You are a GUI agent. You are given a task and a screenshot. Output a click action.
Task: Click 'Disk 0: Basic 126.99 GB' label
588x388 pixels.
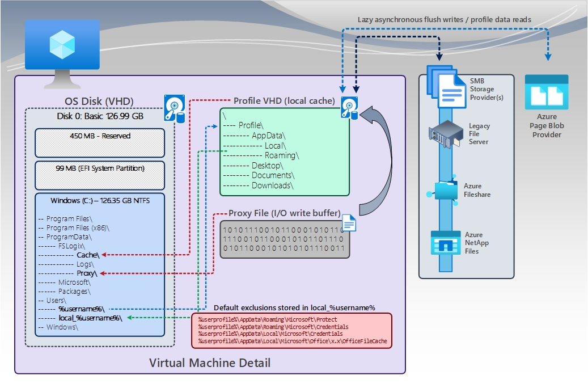click(100, 116)
